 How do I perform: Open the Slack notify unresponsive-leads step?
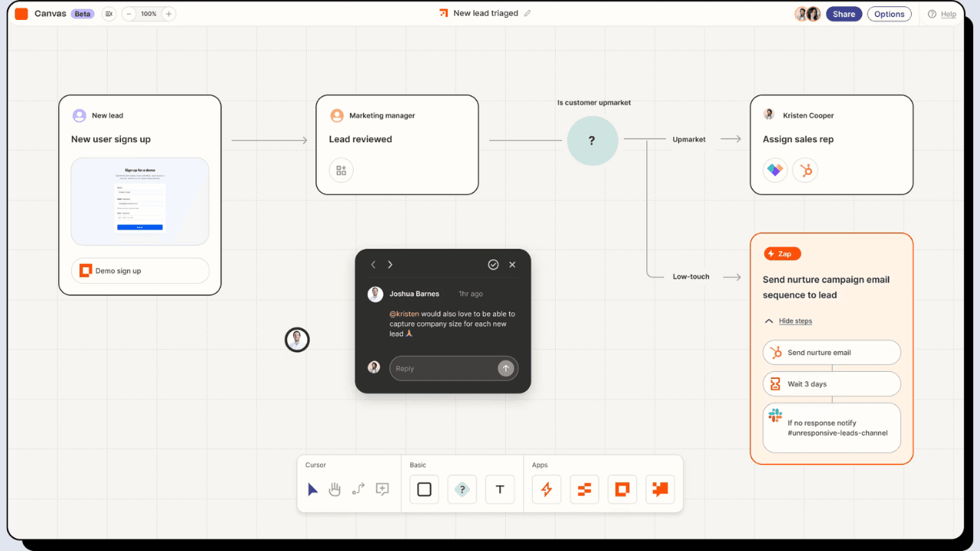tap(831, 428)
